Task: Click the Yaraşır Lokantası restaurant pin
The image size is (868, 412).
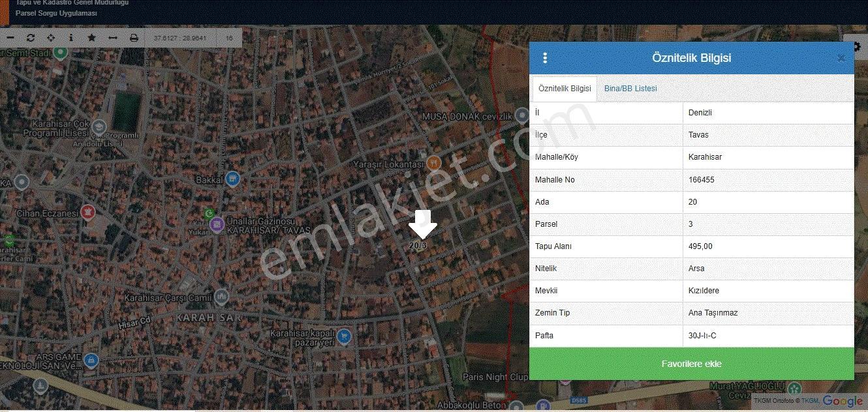Action: (x=433, y=162)
